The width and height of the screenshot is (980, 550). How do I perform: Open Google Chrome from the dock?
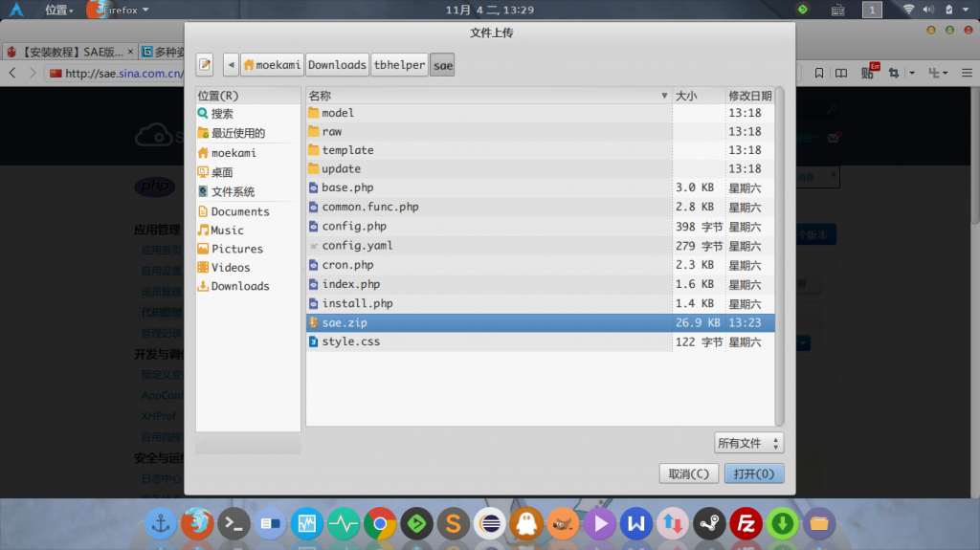tap(380, 523)
